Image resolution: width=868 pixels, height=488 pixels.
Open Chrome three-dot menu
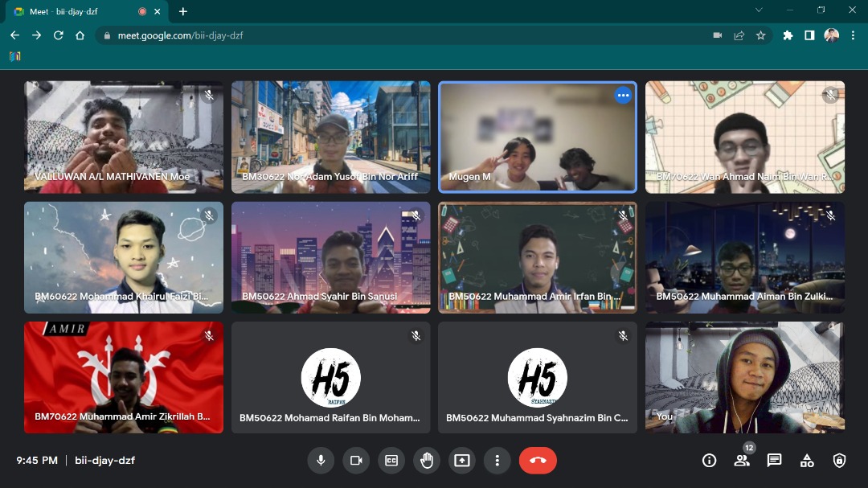pyautogui.click(x=853, y=35)
